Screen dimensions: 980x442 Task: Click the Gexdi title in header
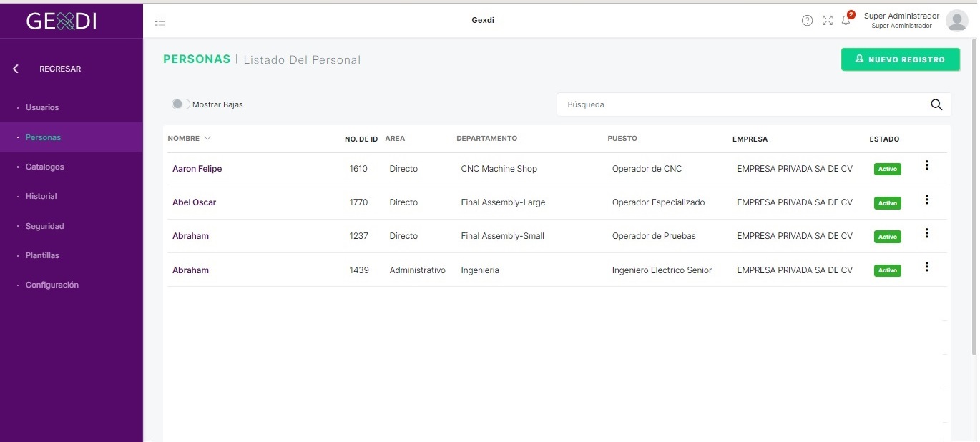483,20
